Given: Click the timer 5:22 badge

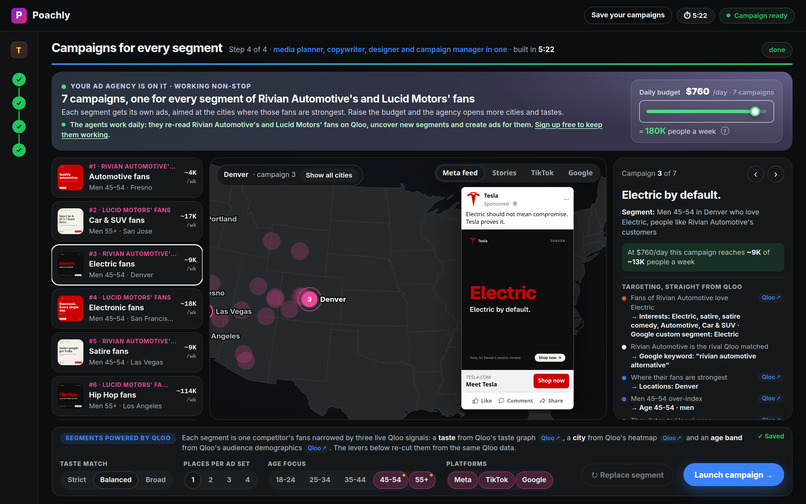Looking at the screenshot, I should (695, 15).
